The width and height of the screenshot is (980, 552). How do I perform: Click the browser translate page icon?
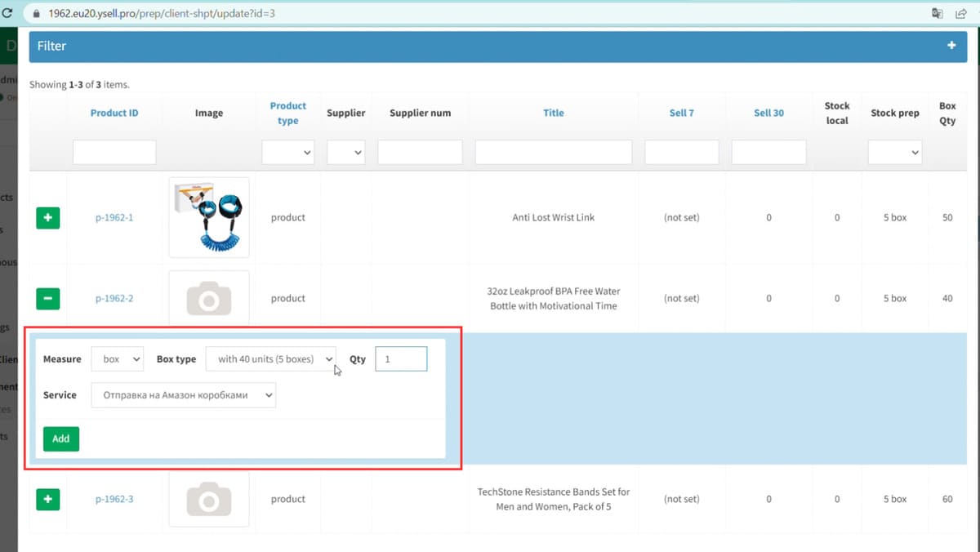[x=938, y=14]
